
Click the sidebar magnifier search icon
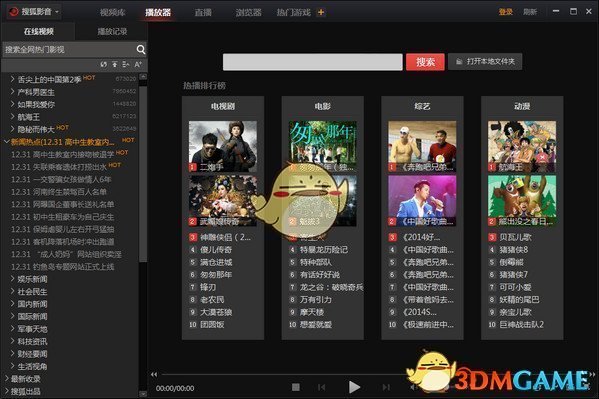(x=141, y=49)
